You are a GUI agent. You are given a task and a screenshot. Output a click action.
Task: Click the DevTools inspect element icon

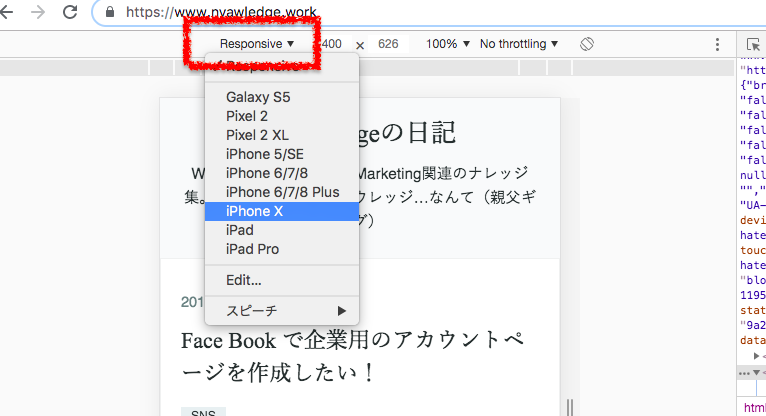[x=753, y=44]
